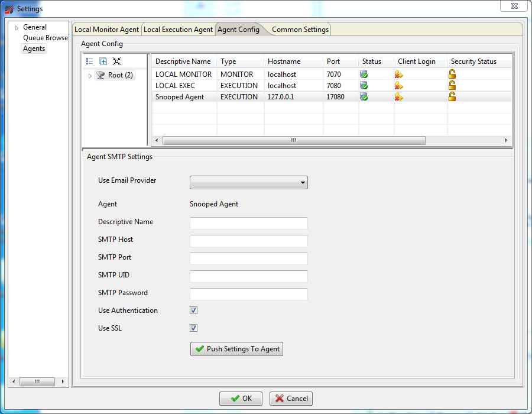The image size is (532, 414).
Task: Click the padlock icon for Snooped Agent
Action: pos(452,97)
